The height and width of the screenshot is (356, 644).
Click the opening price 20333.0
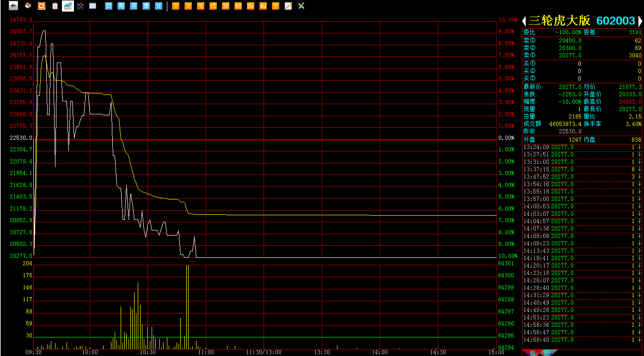pos(631,94)
